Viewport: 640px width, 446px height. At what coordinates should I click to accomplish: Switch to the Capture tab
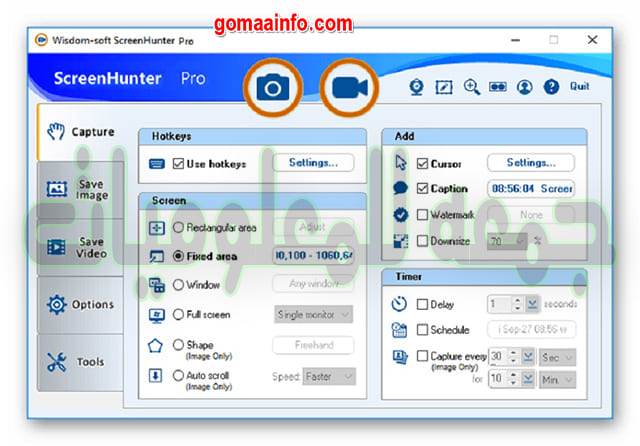[x=80, y=132]
